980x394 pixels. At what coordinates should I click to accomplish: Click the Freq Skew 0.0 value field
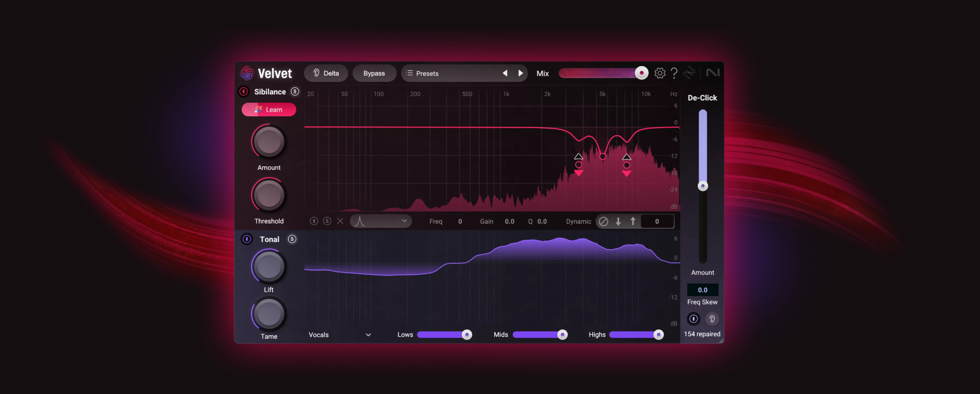click(703, 290)
